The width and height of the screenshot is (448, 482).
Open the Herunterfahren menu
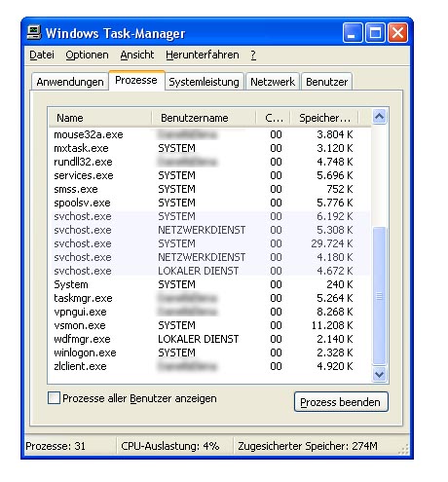click(203, 55)
